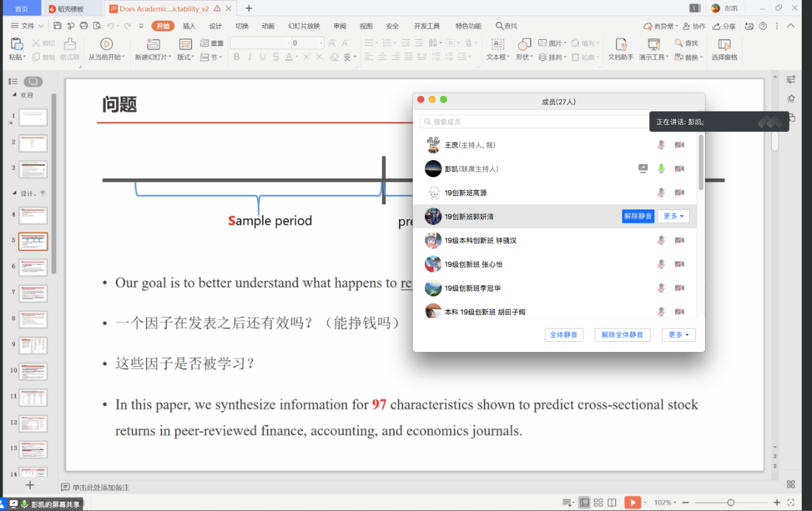This screenshot has width=812, height=511.
Task: Switch to the 插入 ribbon tab
Action: click(x=189, y=26)
